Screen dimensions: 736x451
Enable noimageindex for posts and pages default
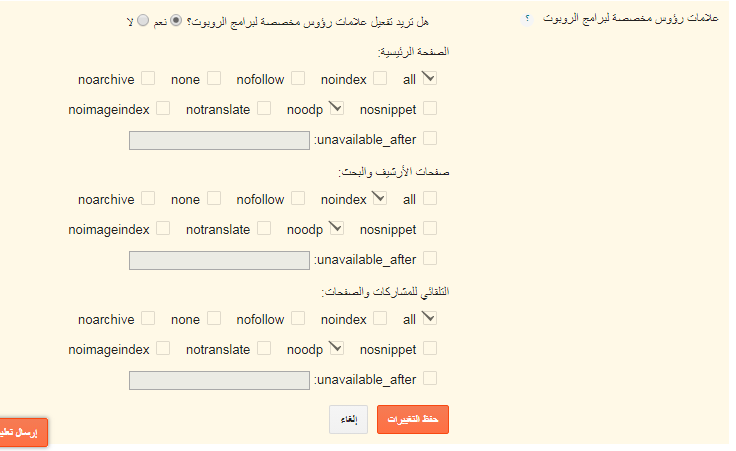163,348
